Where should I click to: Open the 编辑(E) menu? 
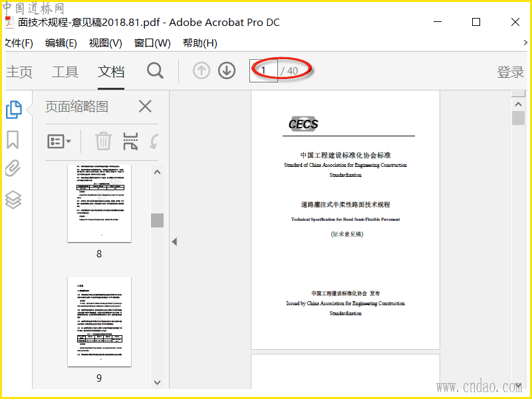click(x=61, y=43)
